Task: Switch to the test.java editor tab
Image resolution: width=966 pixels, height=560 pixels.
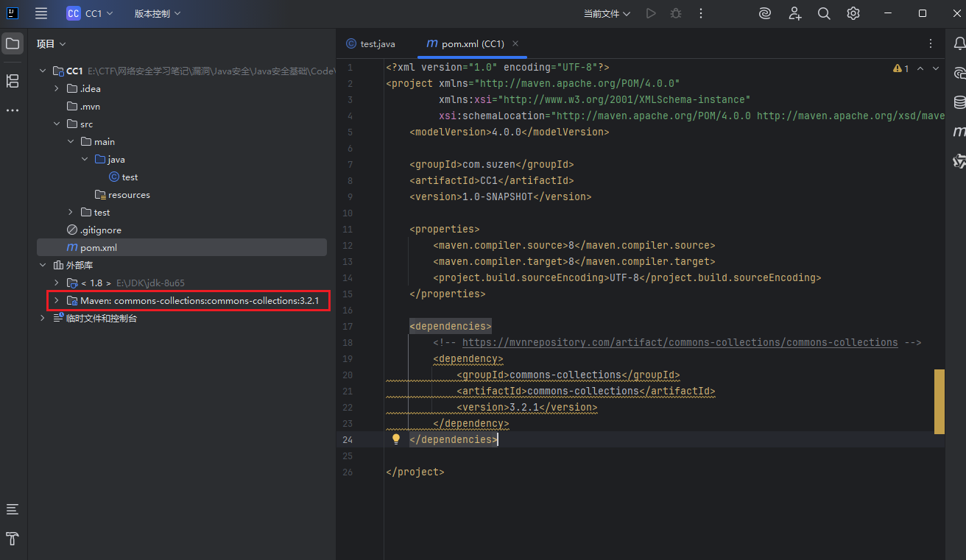Action: [x=376, y=44]
